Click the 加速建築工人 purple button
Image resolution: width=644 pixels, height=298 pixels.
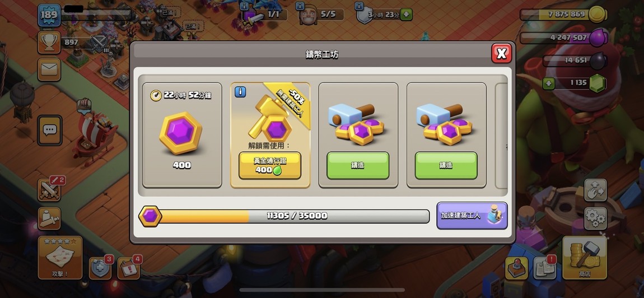point(472,216)
